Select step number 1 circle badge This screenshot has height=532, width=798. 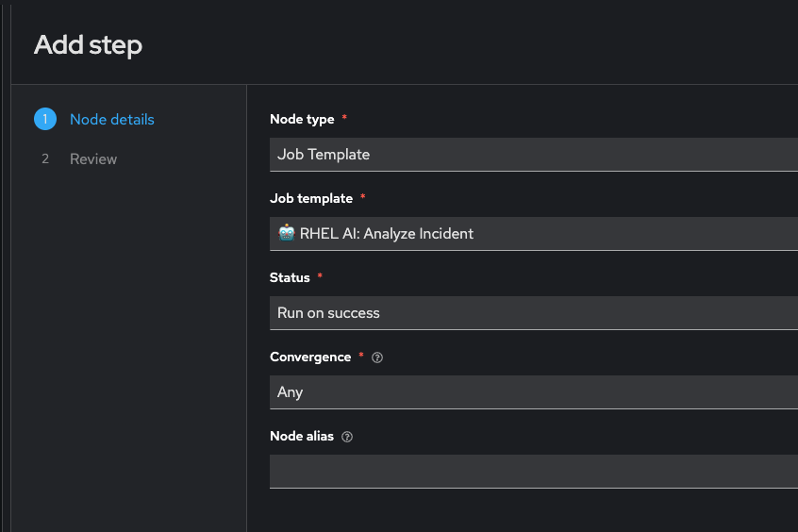tap(45, 119)
